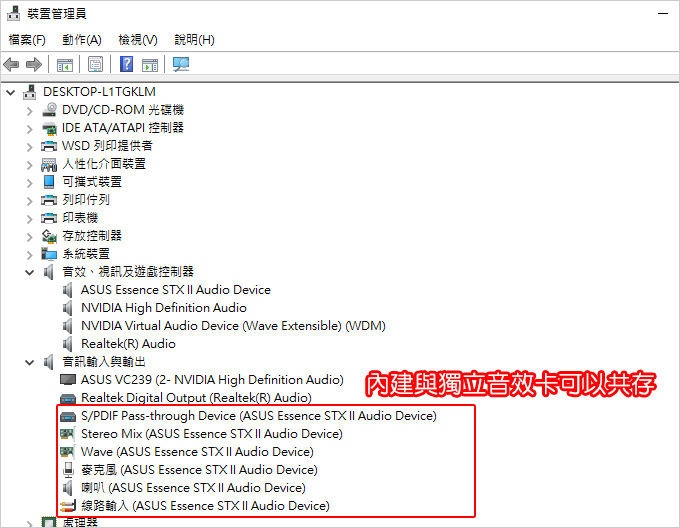Click the line-in jack icon beside 線路輸入

point(68,506)
